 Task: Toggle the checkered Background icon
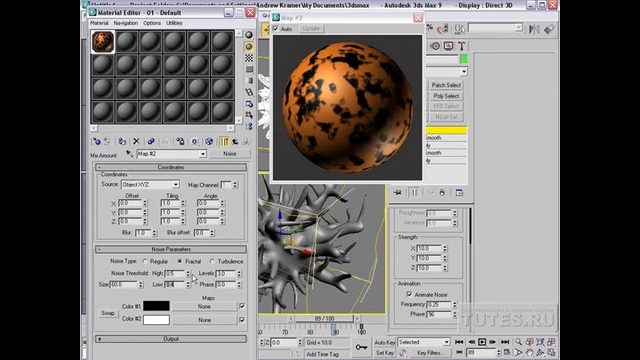(x=249, y=58)
